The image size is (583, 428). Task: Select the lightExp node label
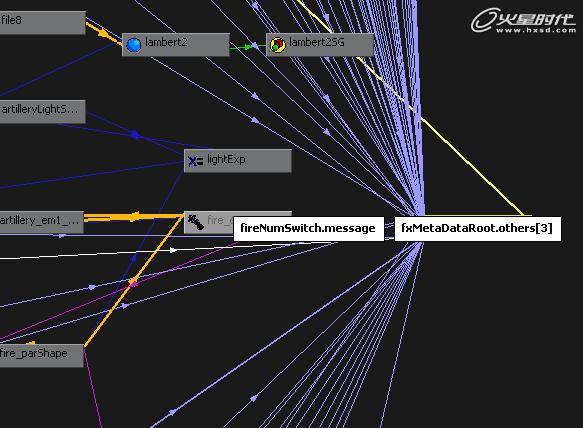point(226,159)
